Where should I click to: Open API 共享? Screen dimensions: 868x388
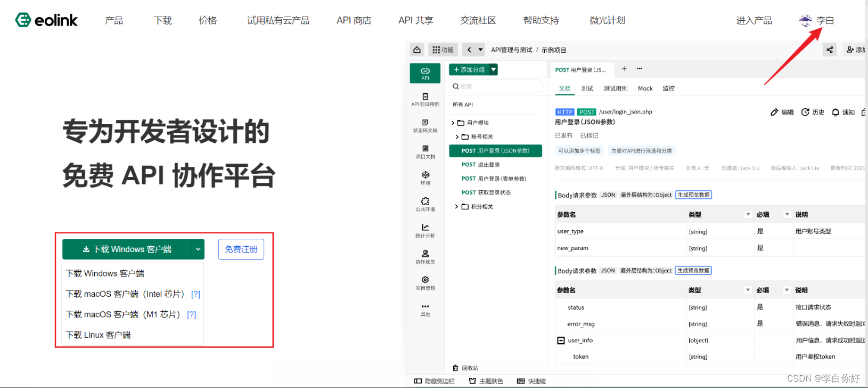[x=416, y=20]
